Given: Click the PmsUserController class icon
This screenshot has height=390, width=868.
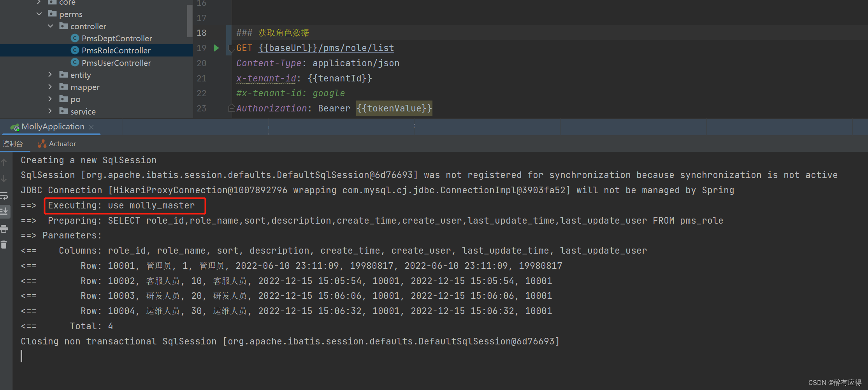Looking at the screenshot, I should point(75,62).
